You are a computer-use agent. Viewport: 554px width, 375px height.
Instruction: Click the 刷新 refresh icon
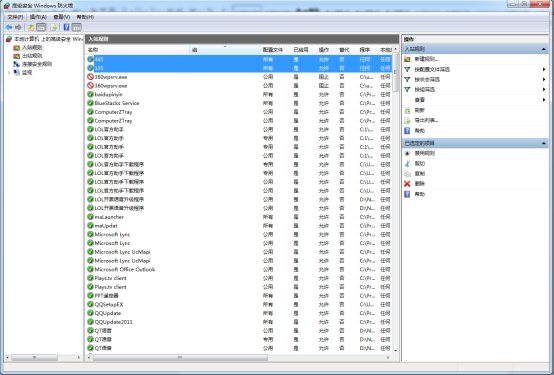(x=407, y=110)
